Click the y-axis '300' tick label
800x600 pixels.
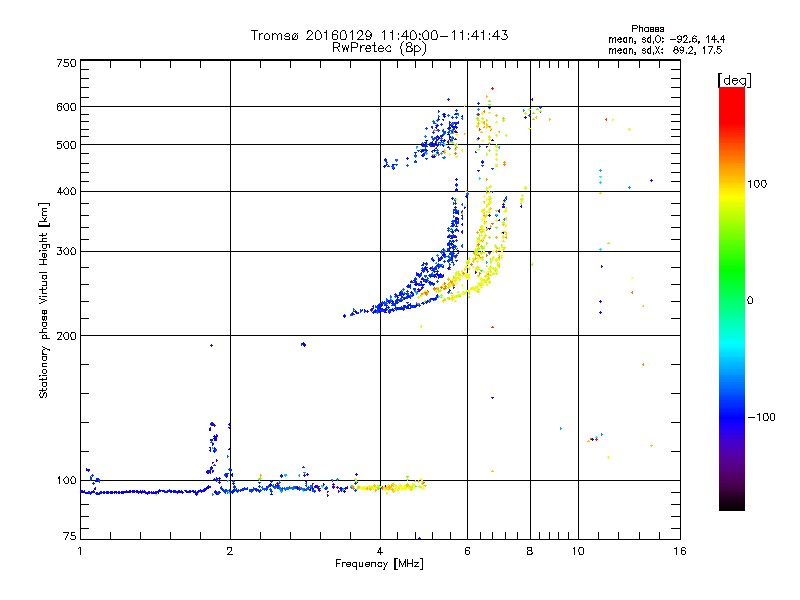(x=66, y=251)
